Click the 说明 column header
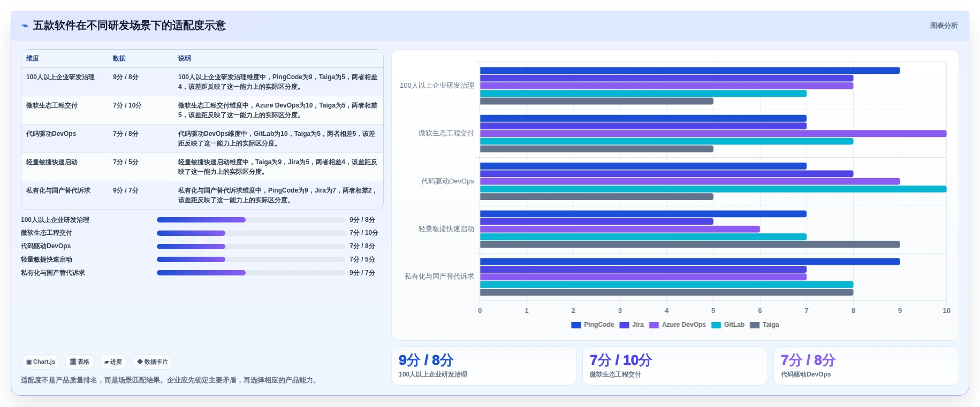This screenshot has height=407, width=980. (185, 58)
